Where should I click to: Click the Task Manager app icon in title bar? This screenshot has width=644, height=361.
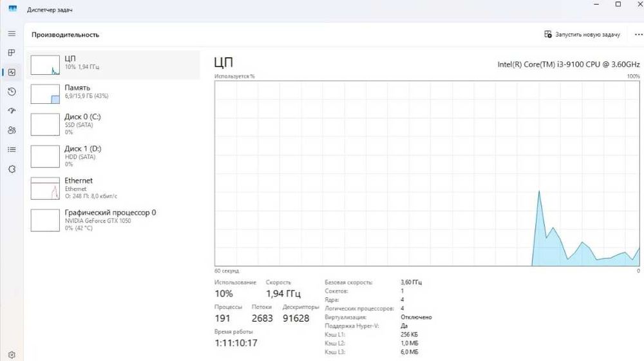click(13, 8)
